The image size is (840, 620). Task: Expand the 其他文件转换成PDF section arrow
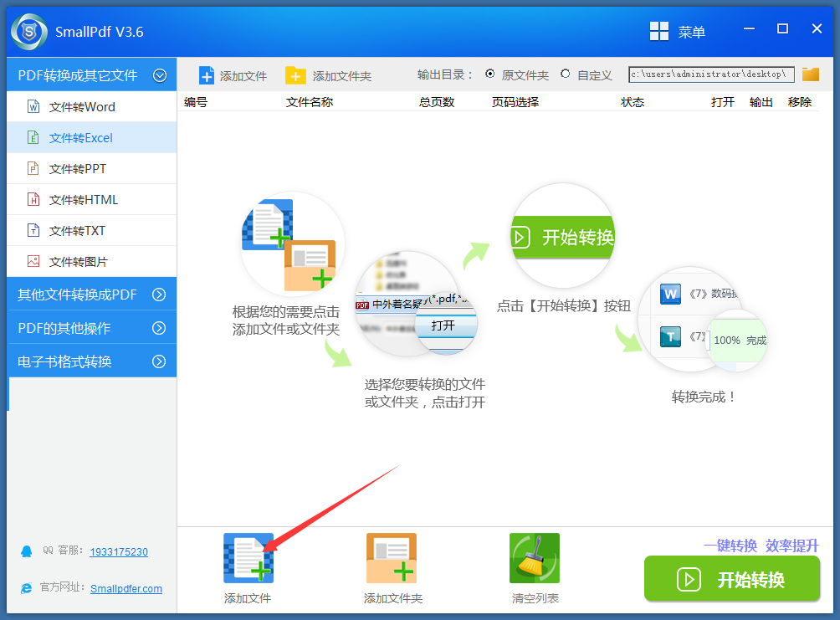coord(159,295)
